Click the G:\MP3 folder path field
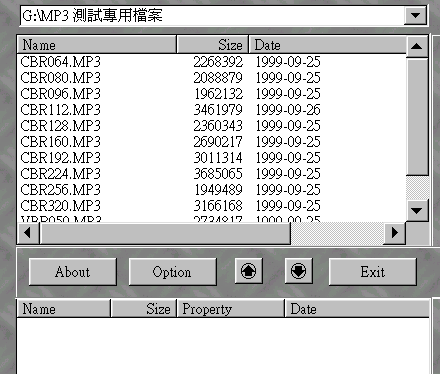Screen dimensions: 440x374 (212, 15)
